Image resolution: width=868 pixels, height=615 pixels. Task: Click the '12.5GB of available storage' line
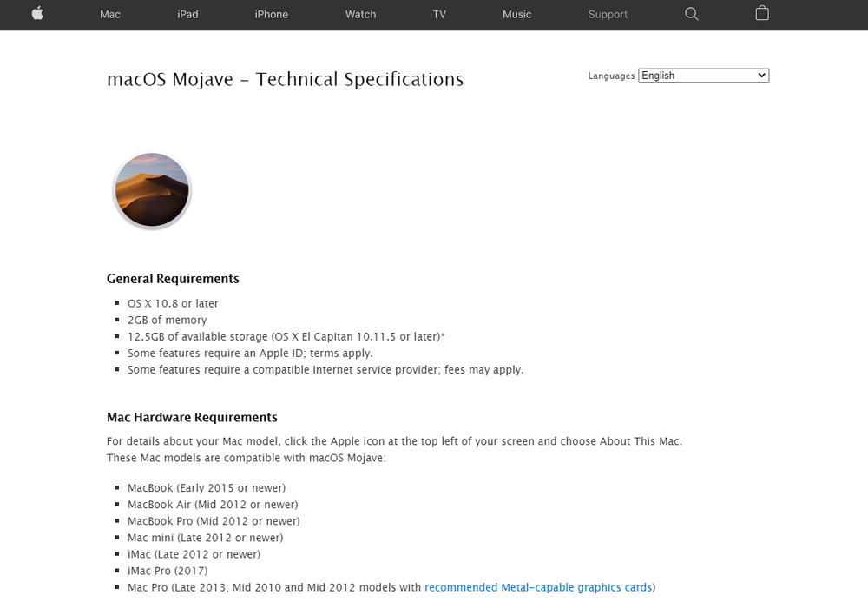tap(286, 337)
